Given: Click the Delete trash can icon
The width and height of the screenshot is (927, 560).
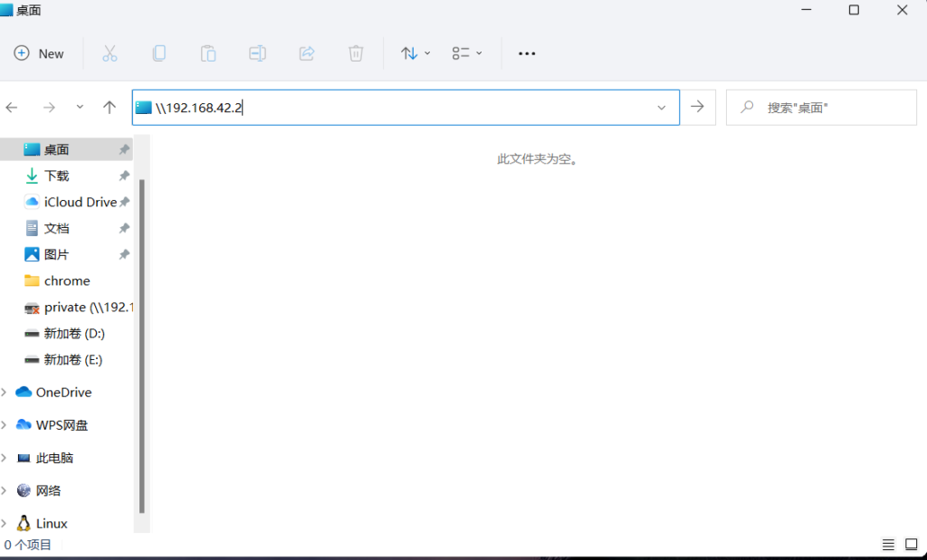Looking at the screenshot, I should coord(356,53).
